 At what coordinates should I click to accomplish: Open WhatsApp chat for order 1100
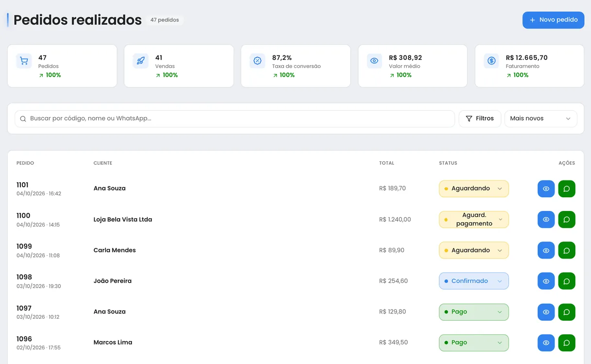(x=567, y=220)
